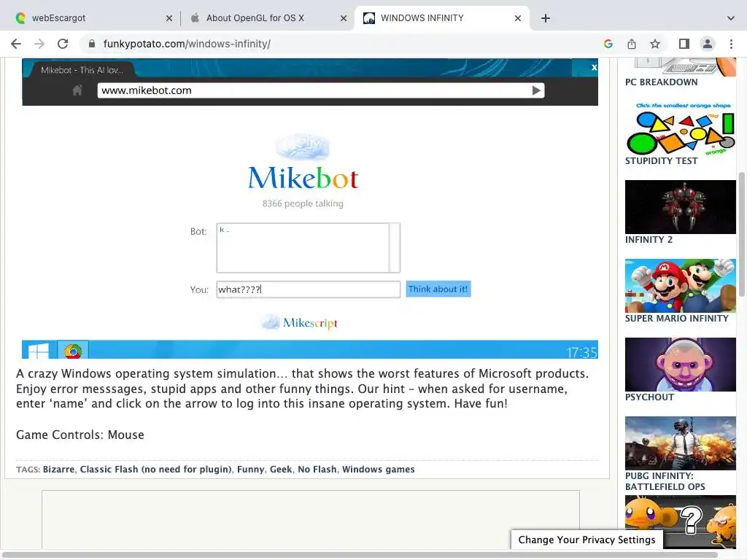
Task: Open the Google icon in address bar
Action: coord(608,44)
